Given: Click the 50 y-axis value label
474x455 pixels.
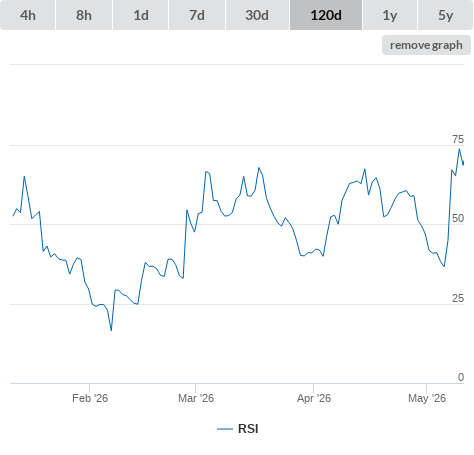Looking at the screenshot, I should pyautogui.click(x=458, y=218).
